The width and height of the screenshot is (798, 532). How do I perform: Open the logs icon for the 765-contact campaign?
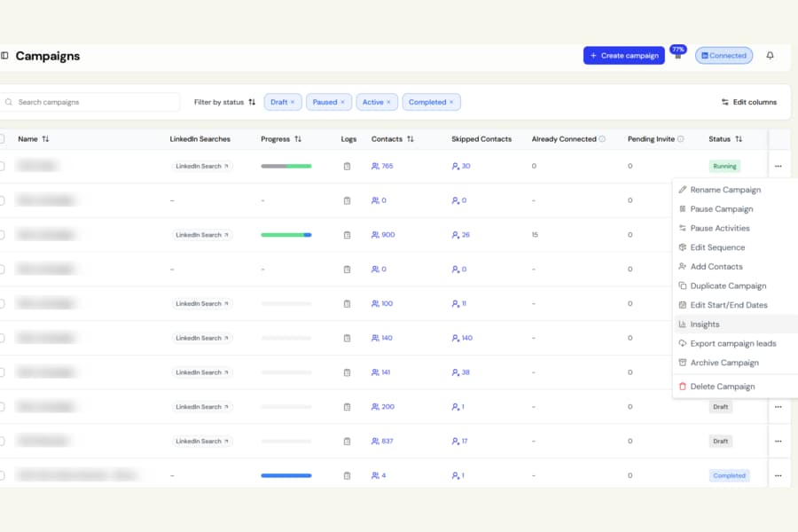[347, 166]
